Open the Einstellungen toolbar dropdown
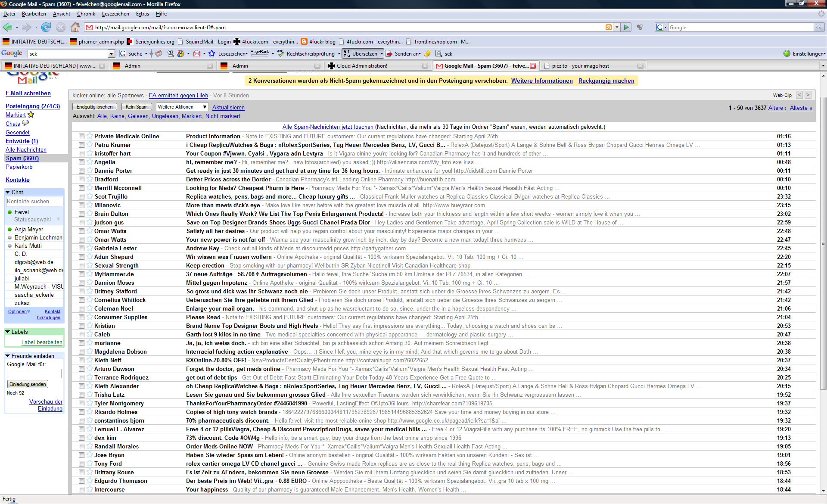The image size is (827, 504). (804, 54)
